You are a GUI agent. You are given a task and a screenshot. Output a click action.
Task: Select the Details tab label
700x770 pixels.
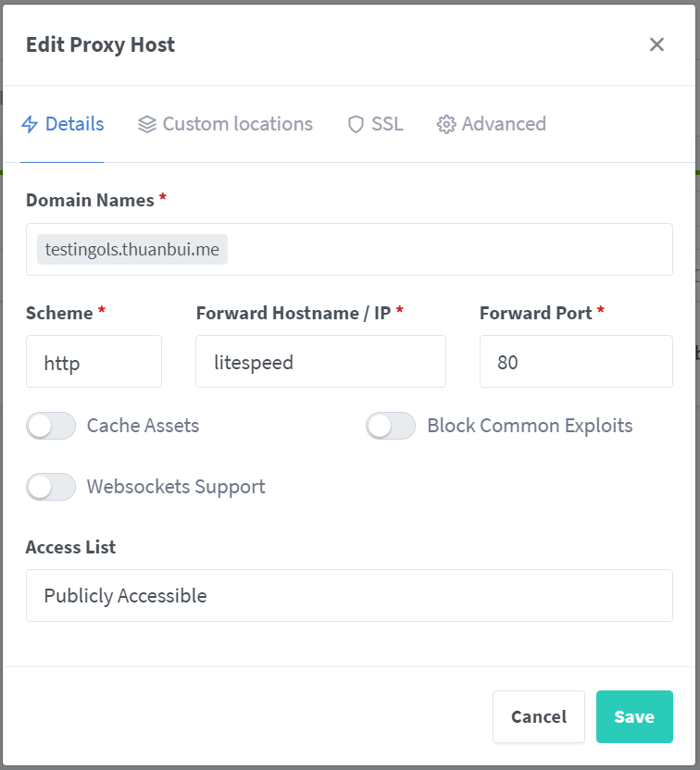point(74,124)
